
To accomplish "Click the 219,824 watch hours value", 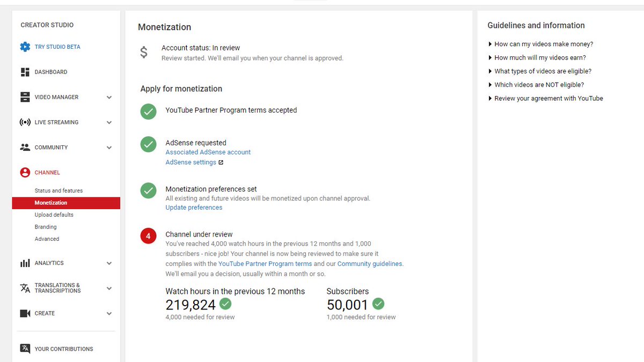I will coord(191,305).
